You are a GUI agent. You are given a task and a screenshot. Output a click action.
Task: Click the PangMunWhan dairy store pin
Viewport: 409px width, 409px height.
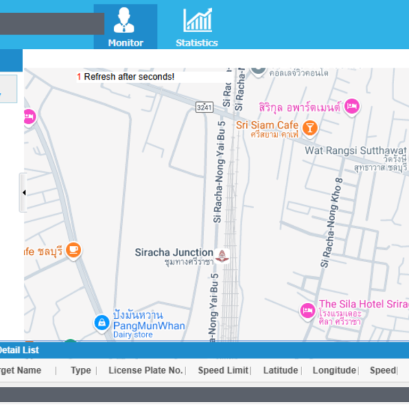coord(102,323)
